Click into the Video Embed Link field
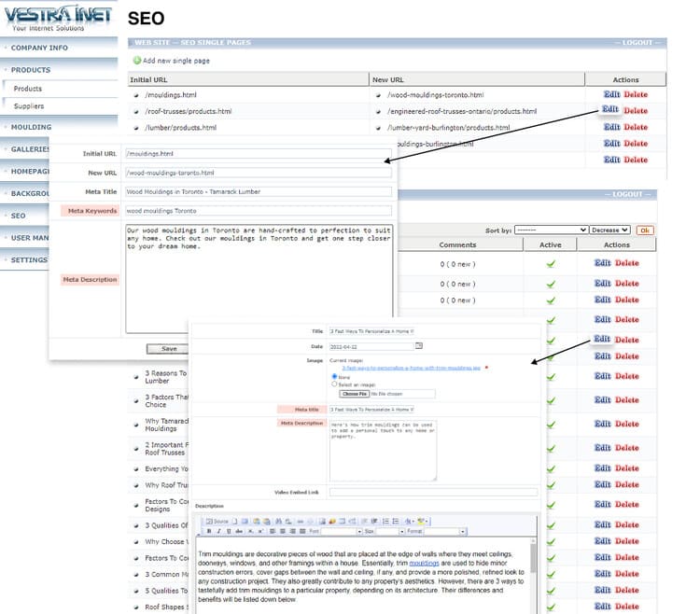700x614 pixels. tap(433, 492)
